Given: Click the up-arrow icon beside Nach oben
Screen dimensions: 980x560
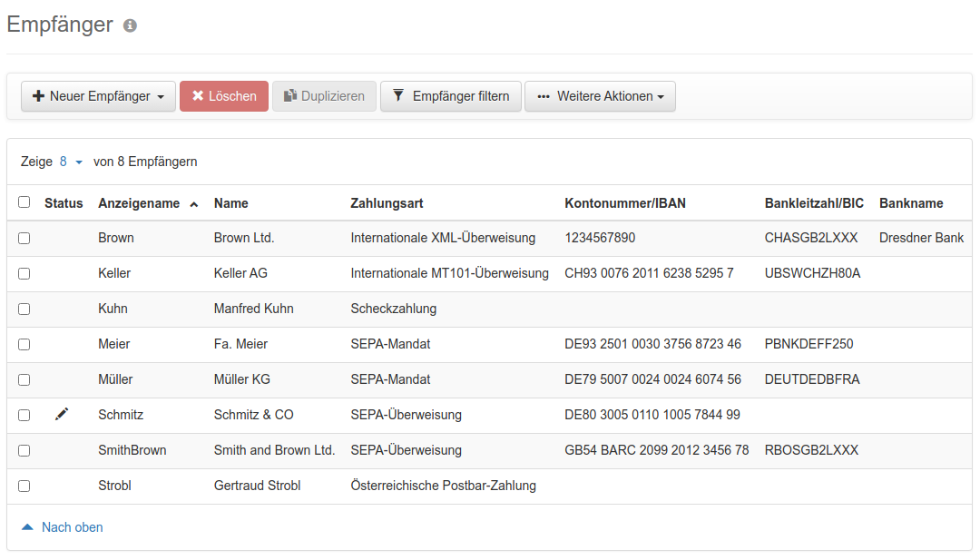Looking at the screenshot, I should [x=27, y=527].
